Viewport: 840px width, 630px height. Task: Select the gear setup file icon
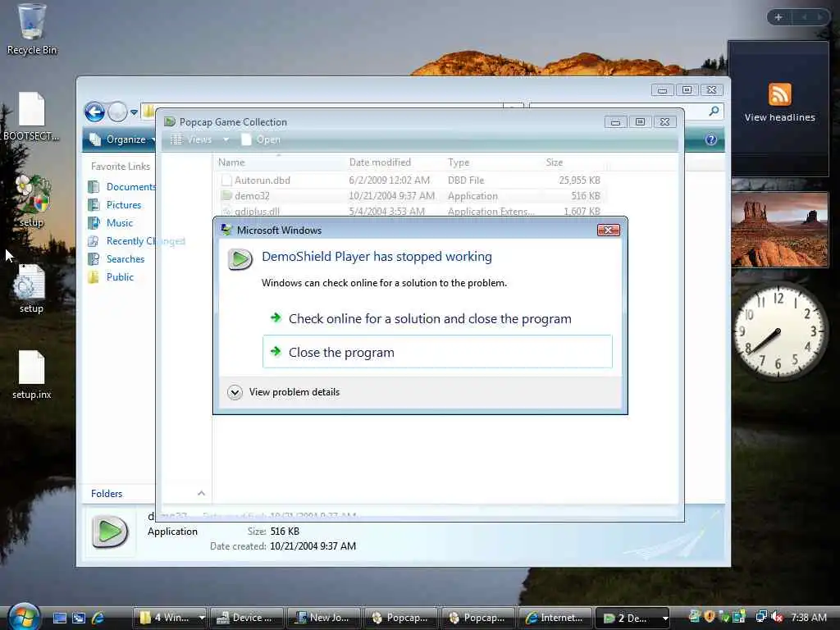pyautogui.click(x=31, y=288)
